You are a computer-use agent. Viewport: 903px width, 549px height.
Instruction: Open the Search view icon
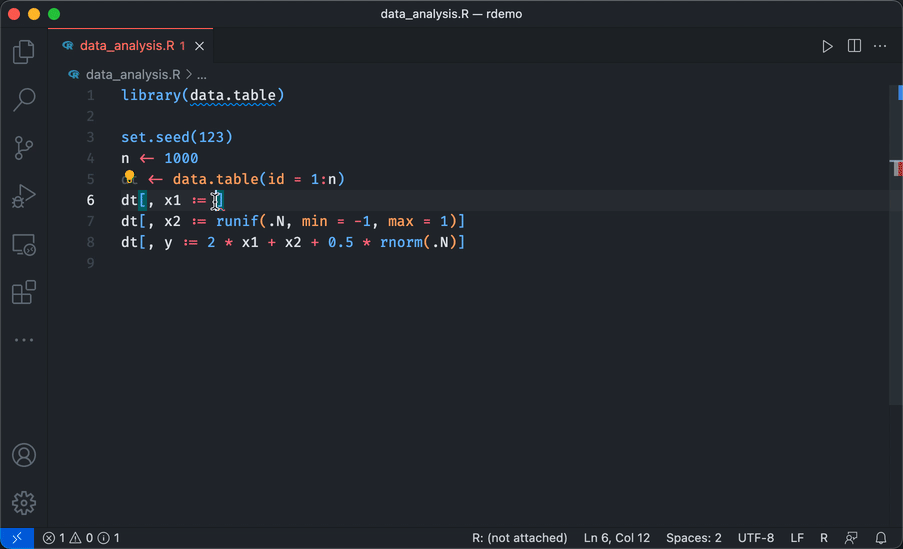pos(24,100)
